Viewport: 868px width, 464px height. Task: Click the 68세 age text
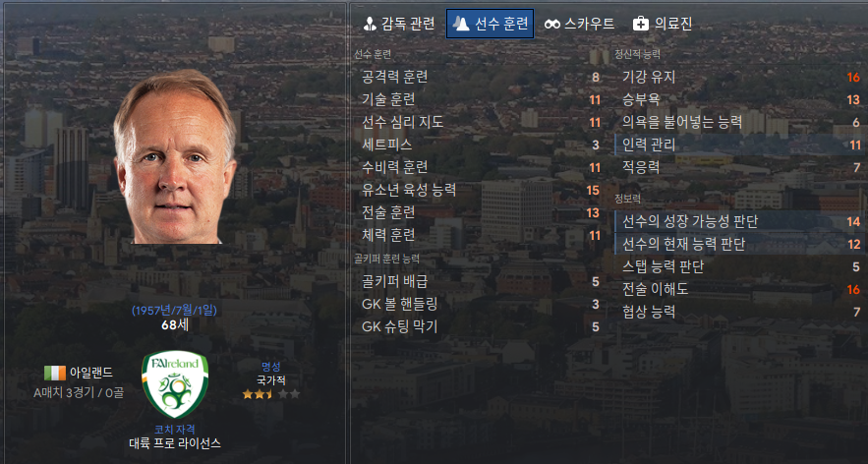click(175, 325)
